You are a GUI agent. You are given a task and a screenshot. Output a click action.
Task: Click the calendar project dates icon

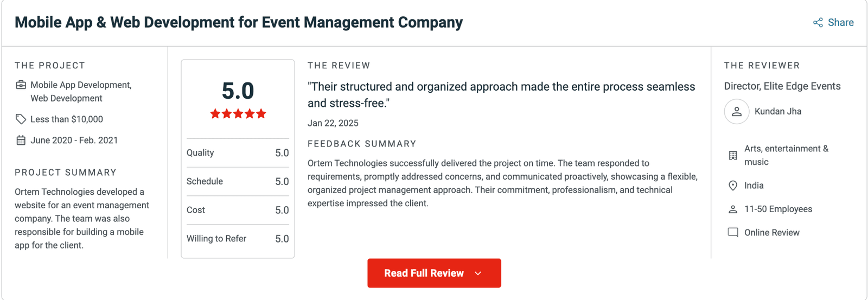click(x=21, y=141)
